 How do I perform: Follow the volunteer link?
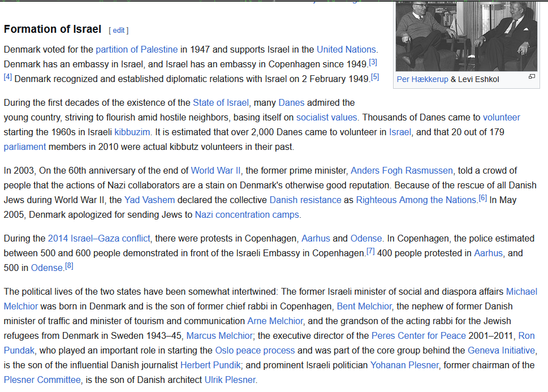coord(502,118)
